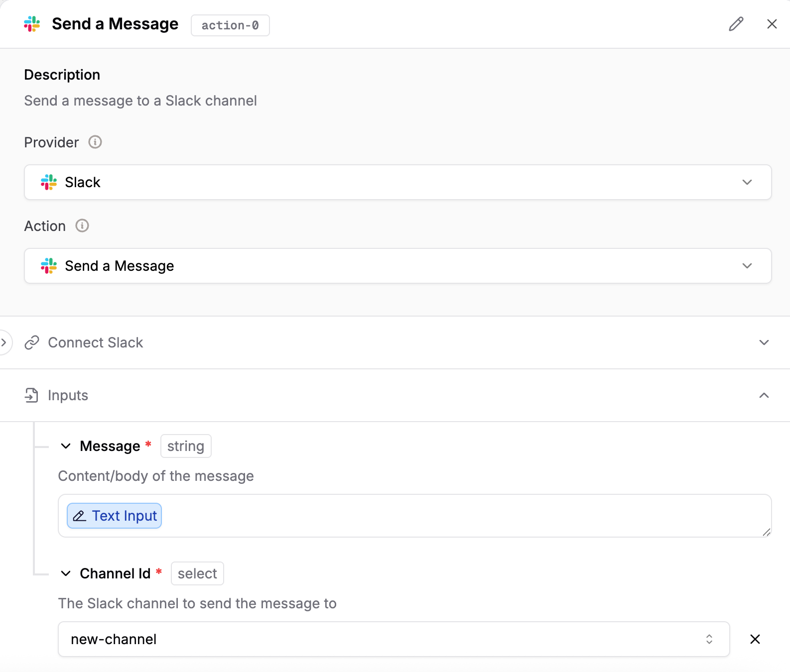Expand the Connect Slack section
The image size is (790, 672).
pyautogui.click(x=764, y=342)
